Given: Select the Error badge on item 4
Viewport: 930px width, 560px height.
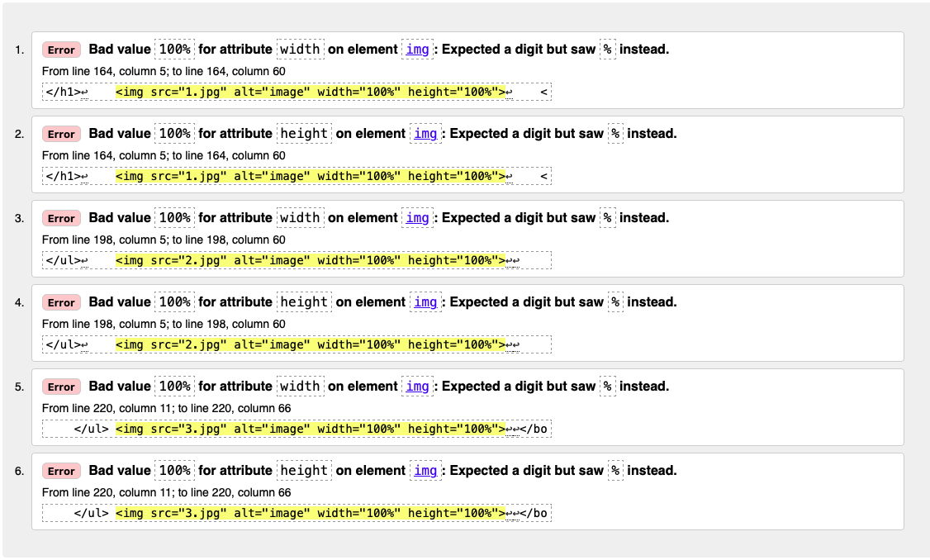Looking at the screenshot, I should pyautogui.click(x=61, y=302).
